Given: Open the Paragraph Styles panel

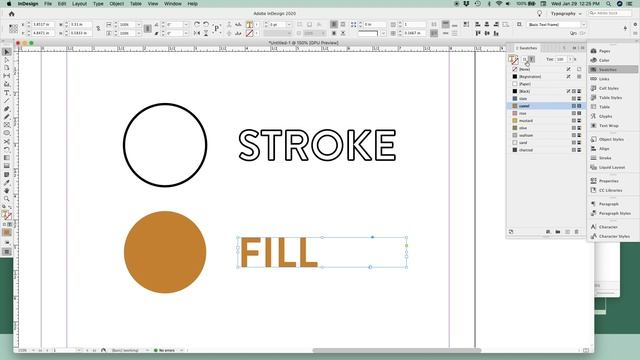Looking at the screenshot, I should [x=615, y=213].
